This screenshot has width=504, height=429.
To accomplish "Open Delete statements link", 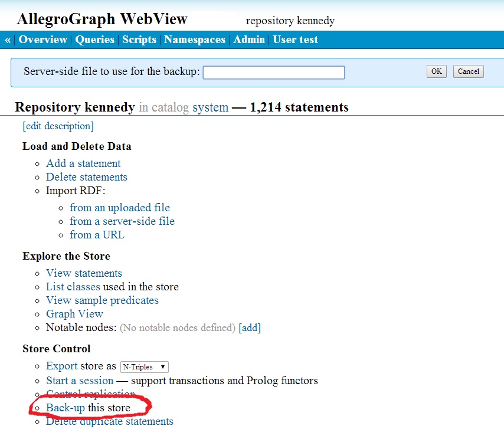I will pos(87,177).
